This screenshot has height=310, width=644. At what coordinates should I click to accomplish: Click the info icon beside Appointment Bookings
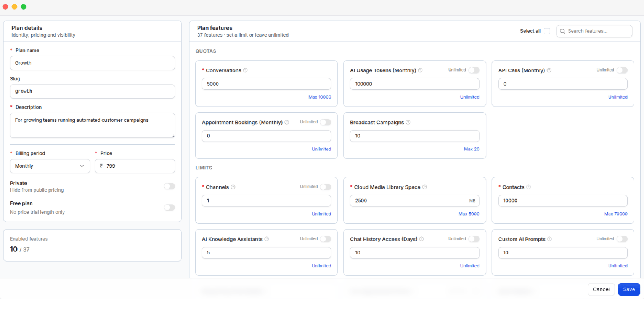tap(287, 122)
